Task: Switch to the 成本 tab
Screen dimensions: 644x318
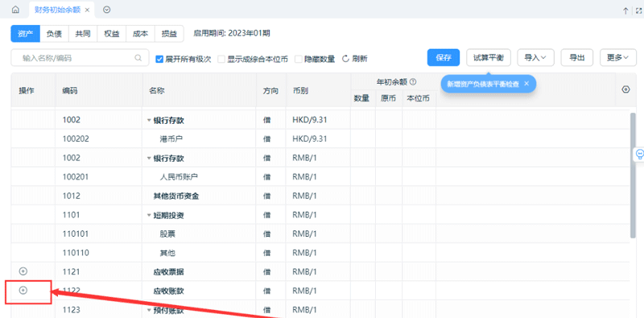Action: click(140, 34)
